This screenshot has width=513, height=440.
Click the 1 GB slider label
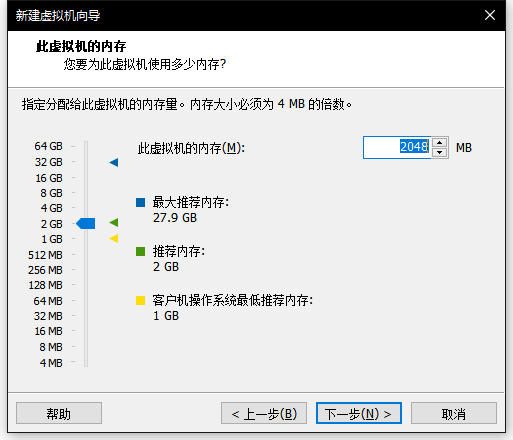[x=52, y=239]
